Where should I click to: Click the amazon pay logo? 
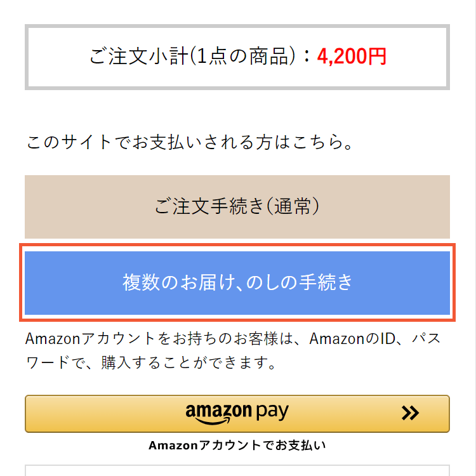[237, 414]
